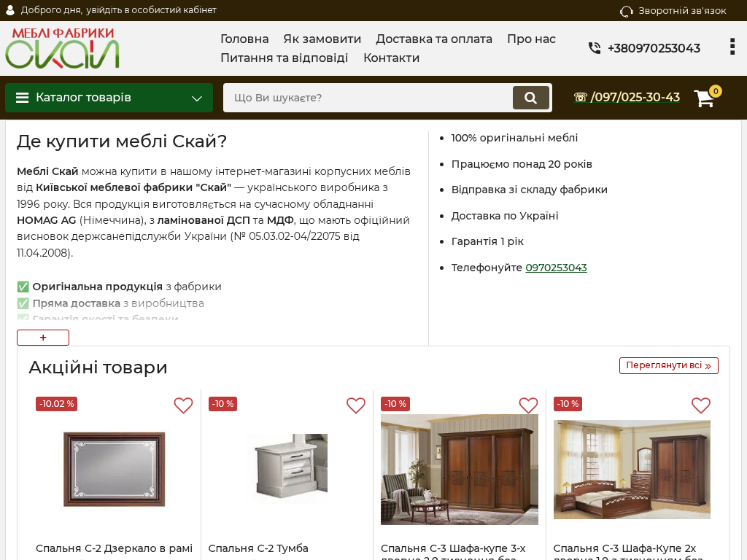Open the three-dot more menu
The image size is (747, 560).
click(x=732, y=47)
